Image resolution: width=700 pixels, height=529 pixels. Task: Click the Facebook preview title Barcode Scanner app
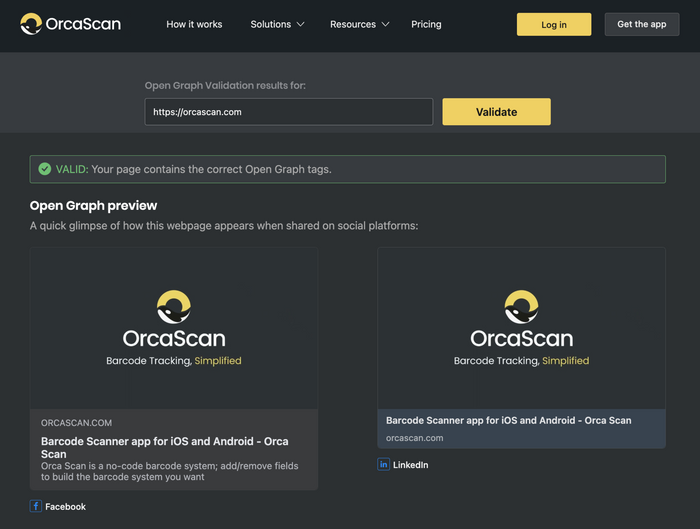pos(165,447)
